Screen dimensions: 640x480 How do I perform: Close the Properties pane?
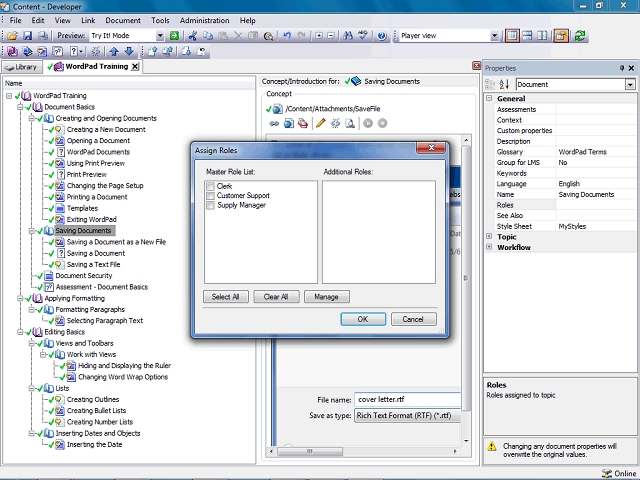(631, 68)
